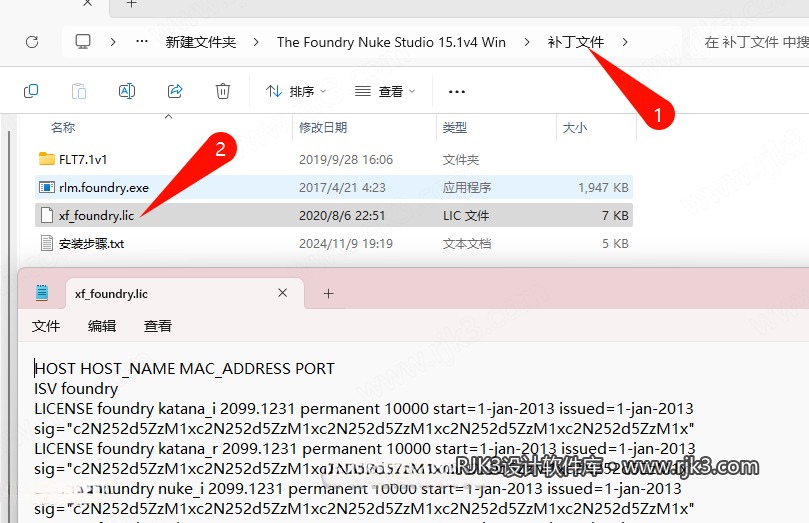The height and width of the screenshot is (523, 809).
Task: Click the FLT7.1v1 folder icon
Action: point(46,159)
